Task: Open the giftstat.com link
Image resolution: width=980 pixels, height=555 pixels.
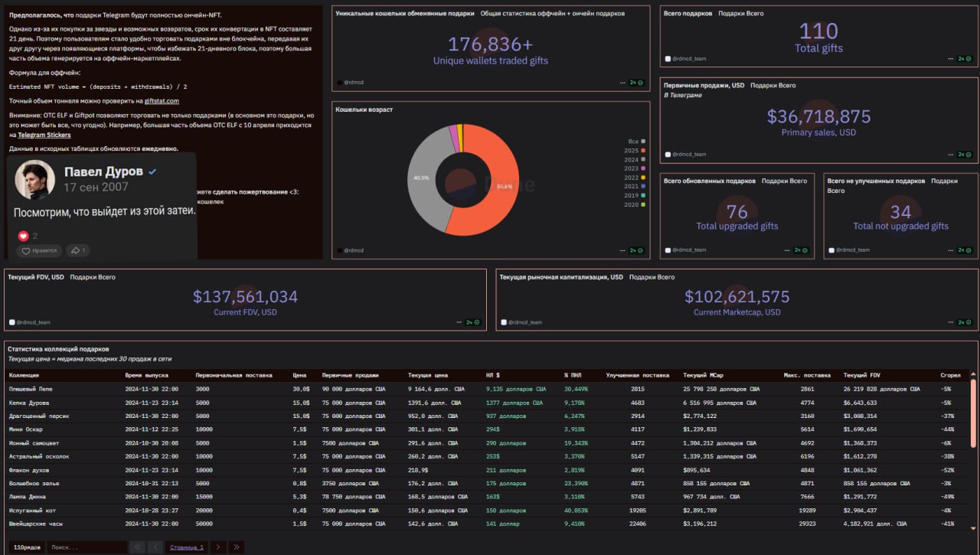Action: coord(162,100)
